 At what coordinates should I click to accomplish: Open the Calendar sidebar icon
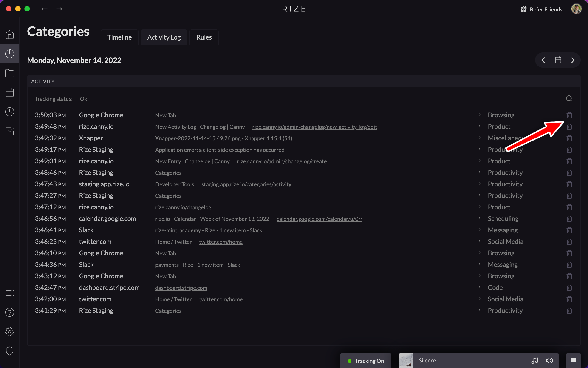(10, 92)
